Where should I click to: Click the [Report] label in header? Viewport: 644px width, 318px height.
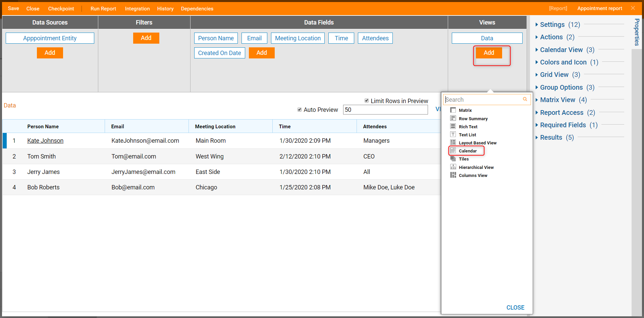point(558,8)
